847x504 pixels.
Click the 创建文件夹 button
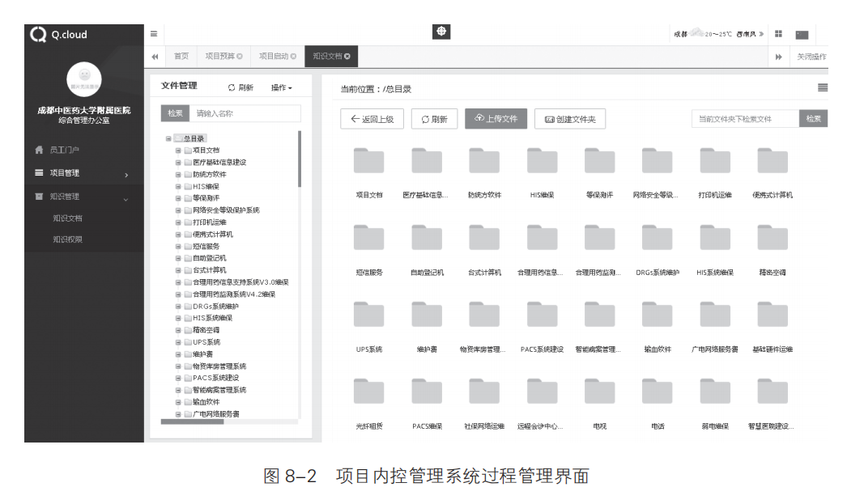click(570, 119)
